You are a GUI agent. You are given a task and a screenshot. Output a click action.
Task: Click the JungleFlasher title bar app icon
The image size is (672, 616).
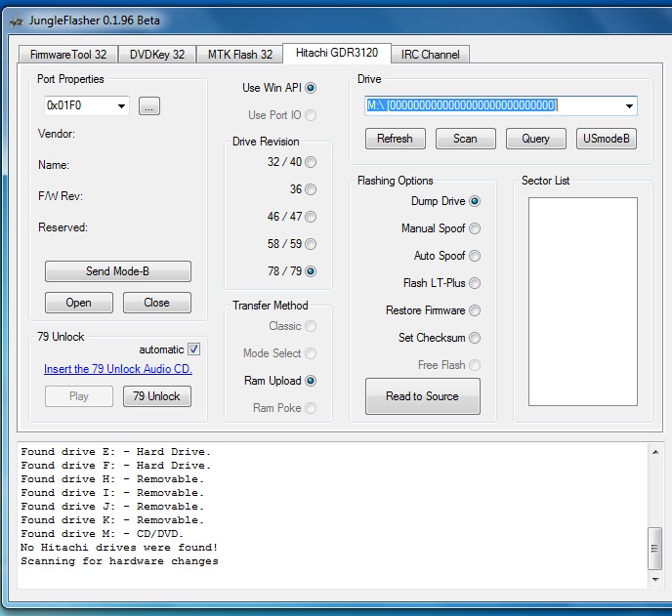[17, 20]
